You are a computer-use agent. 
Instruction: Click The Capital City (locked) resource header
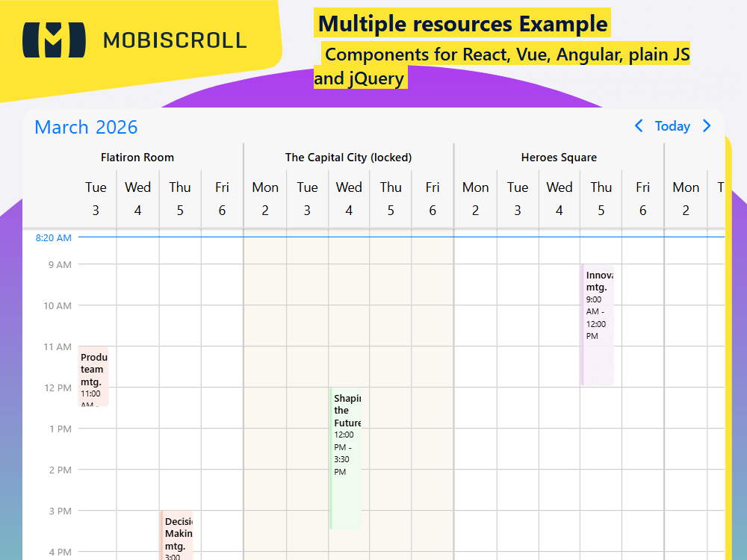348,158
